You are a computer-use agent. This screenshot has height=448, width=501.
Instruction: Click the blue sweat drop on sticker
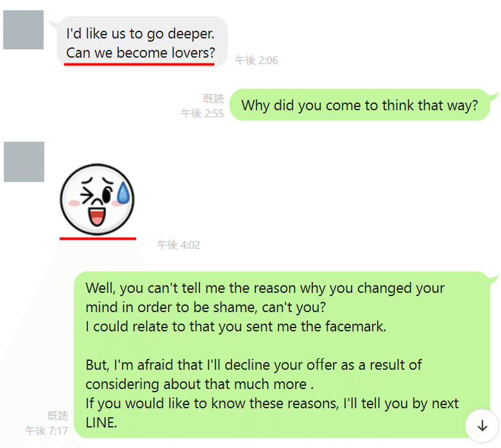124,192
